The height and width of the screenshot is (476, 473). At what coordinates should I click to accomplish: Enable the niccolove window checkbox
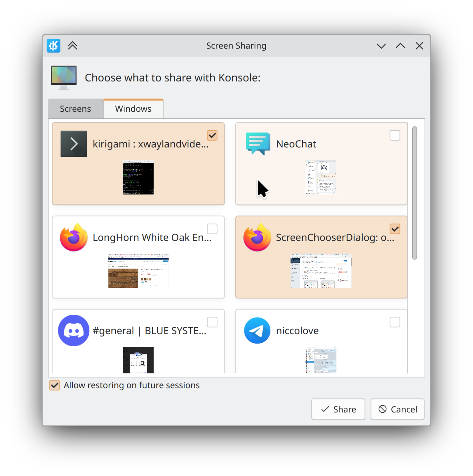pos(395,322)
